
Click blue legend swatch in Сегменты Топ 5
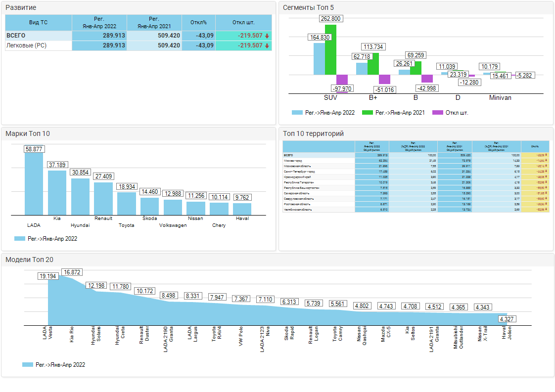(x=297, y=113)
